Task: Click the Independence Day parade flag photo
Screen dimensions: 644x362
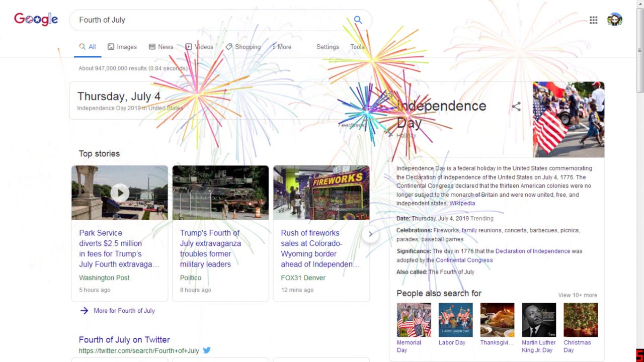Action: [x=569, y=120]
